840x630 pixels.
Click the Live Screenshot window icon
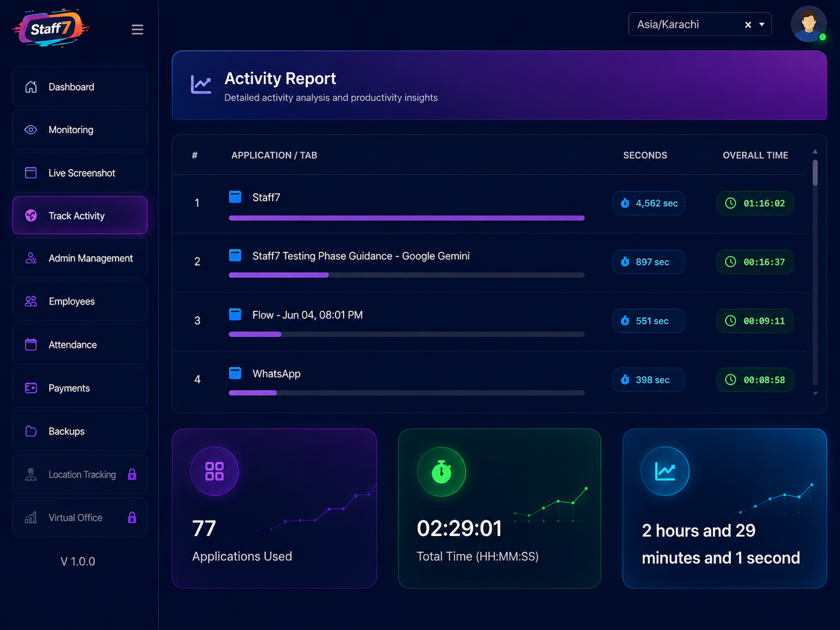(31, 173)
